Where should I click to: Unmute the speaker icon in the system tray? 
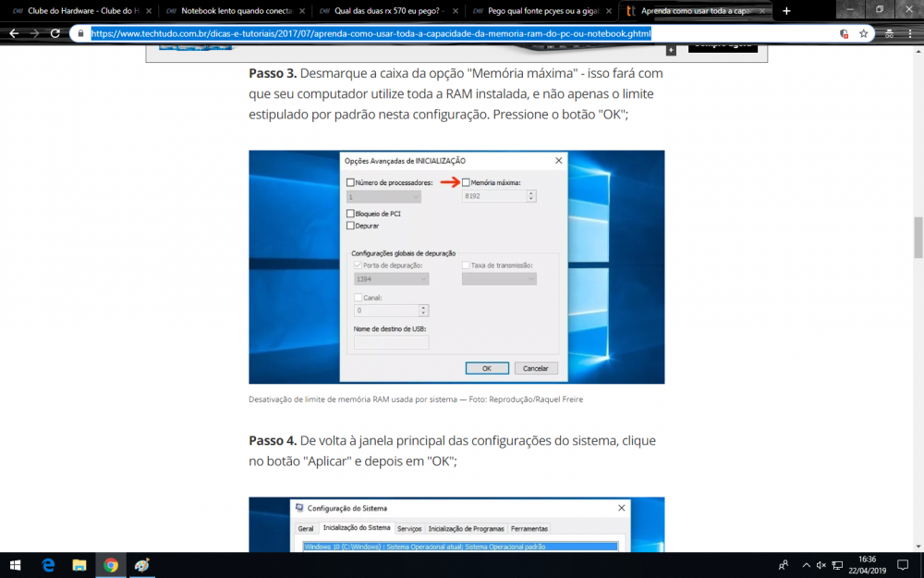tap(821, 565)
